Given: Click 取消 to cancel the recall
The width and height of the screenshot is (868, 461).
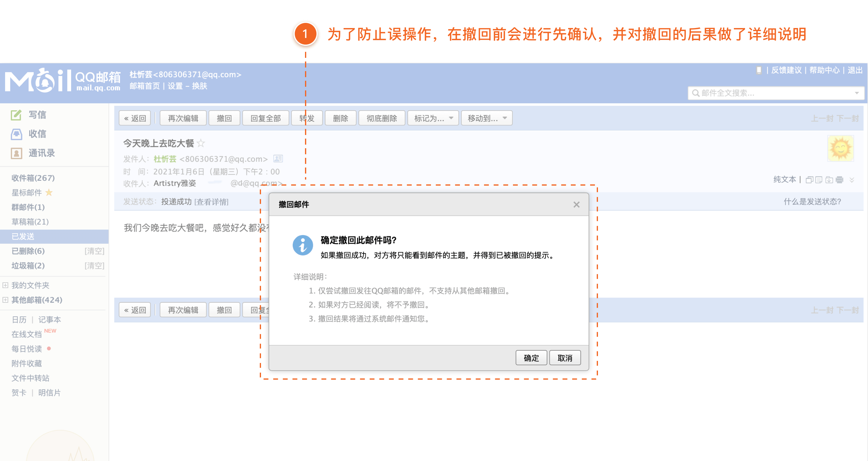Looking at the screenshot, I should (x=565, y=358).
